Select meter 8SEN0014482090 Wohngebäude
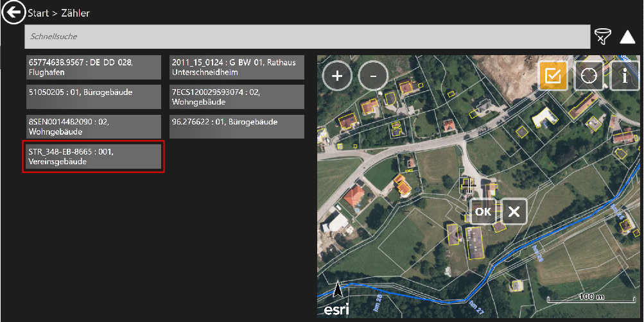Image resolution: width=644 pixels, height=322 pixels. [93, 127]
